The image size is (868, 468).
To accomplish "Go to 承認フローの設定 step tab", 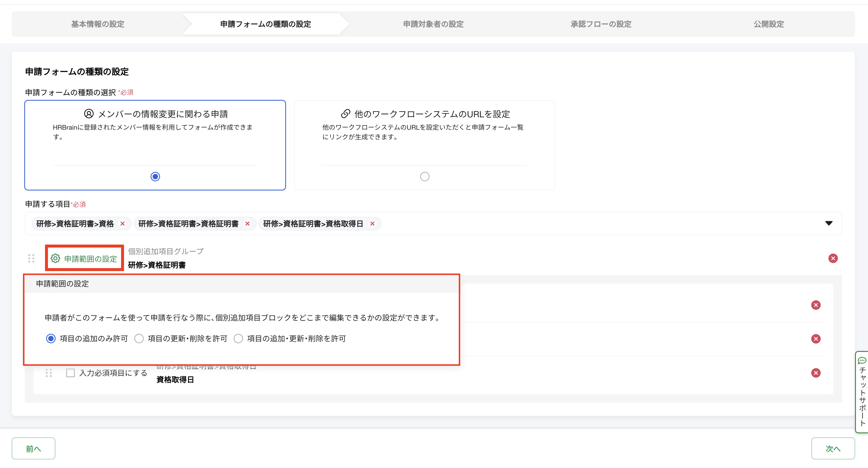I will point(601,24).
